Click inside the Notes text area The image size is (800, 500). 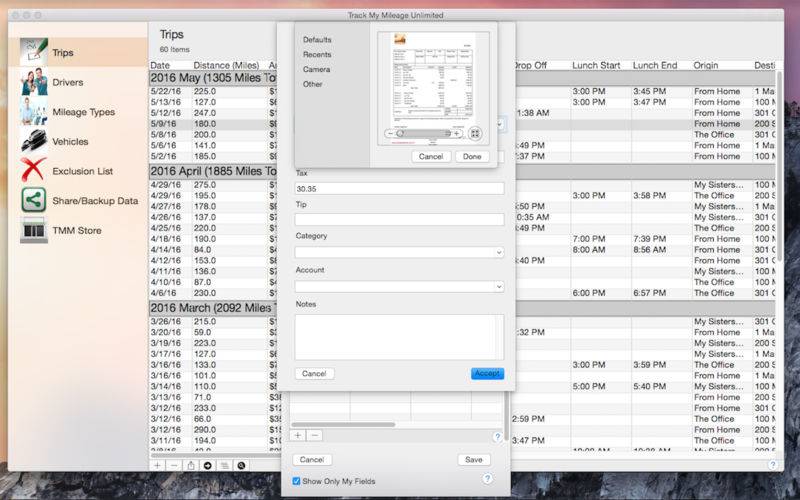(x=399, y=337)
